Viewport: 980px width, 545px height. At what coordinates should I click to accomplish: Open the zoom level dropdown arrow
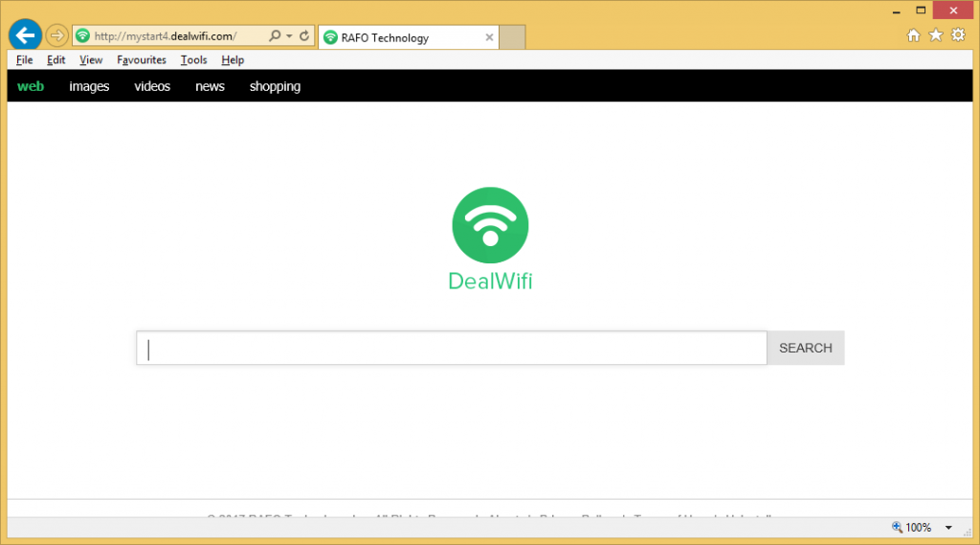(948, 528)
